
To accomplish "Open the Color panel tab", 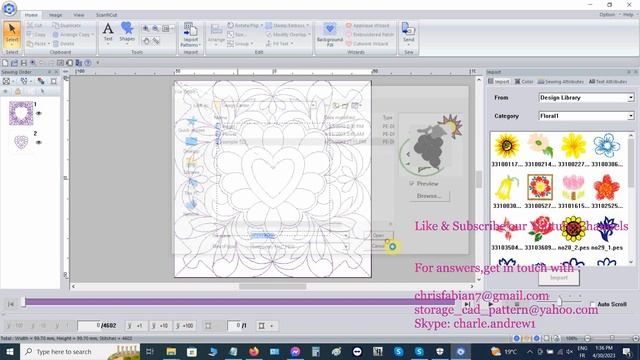I will coord(524,82).
